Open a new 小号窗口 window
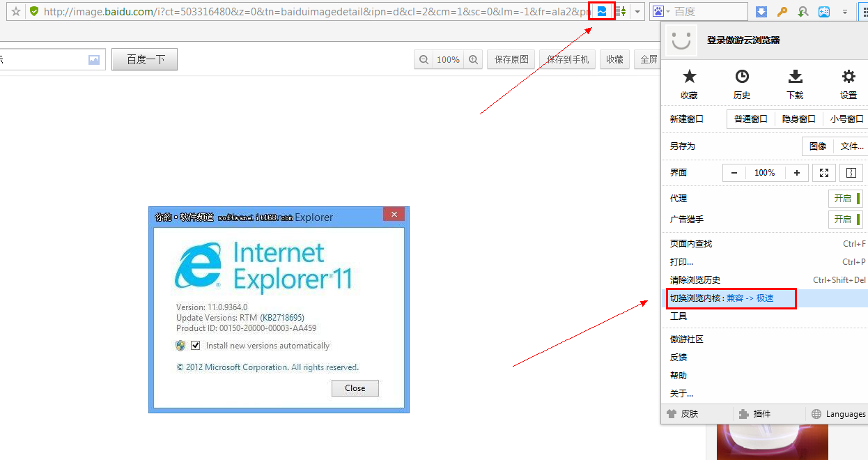Viewport: 868px width, 460px height. pyautogui.click(x=846, y=119)
